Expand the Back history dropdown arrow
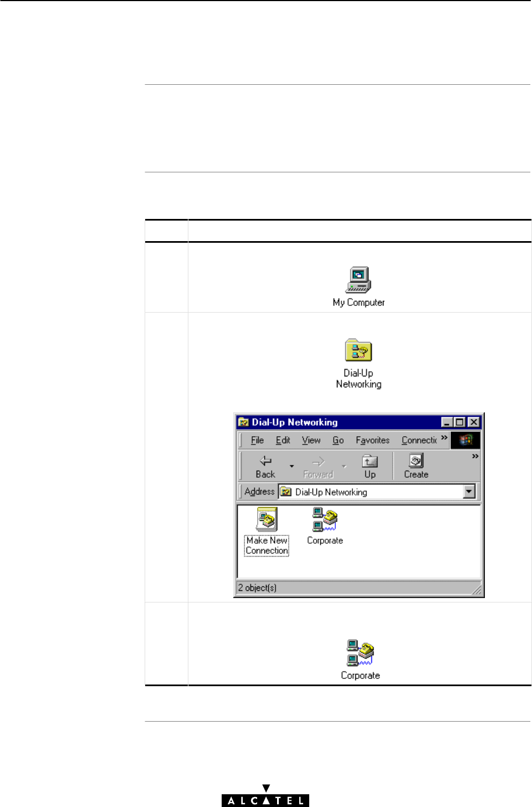 pyautogui.click(x=291, y=467)
